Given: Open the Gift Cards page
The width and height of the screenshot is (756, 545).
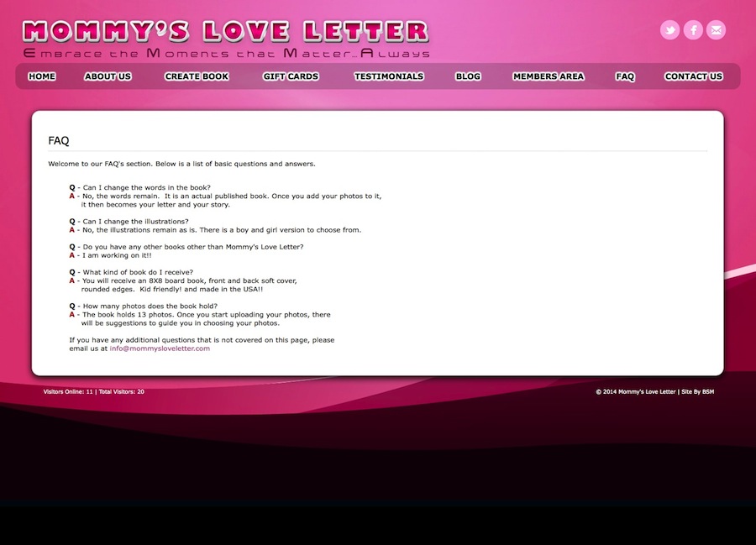Looking at the screenshot, I should (x=291, y=76).
